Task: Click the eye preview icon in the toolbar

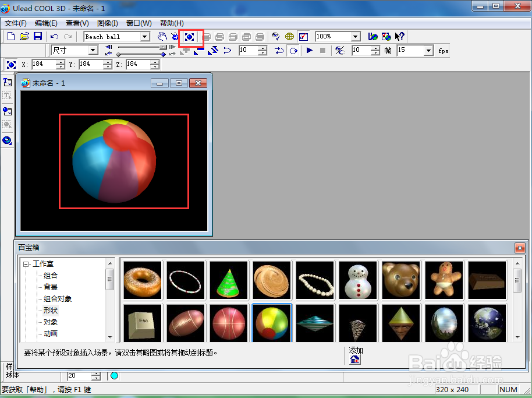Action: [x=276, y=36]
